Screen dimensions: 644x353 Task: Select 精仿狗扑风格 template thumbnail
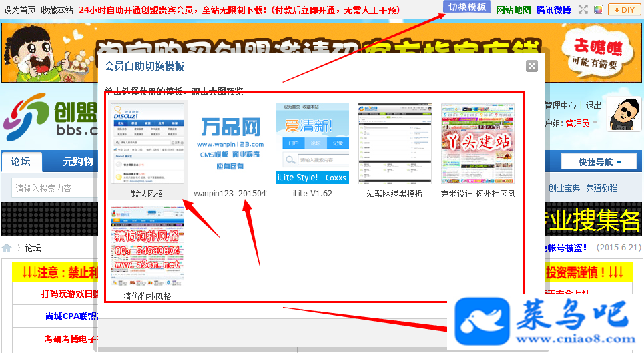pyautogui.click(x=147, y=246)
